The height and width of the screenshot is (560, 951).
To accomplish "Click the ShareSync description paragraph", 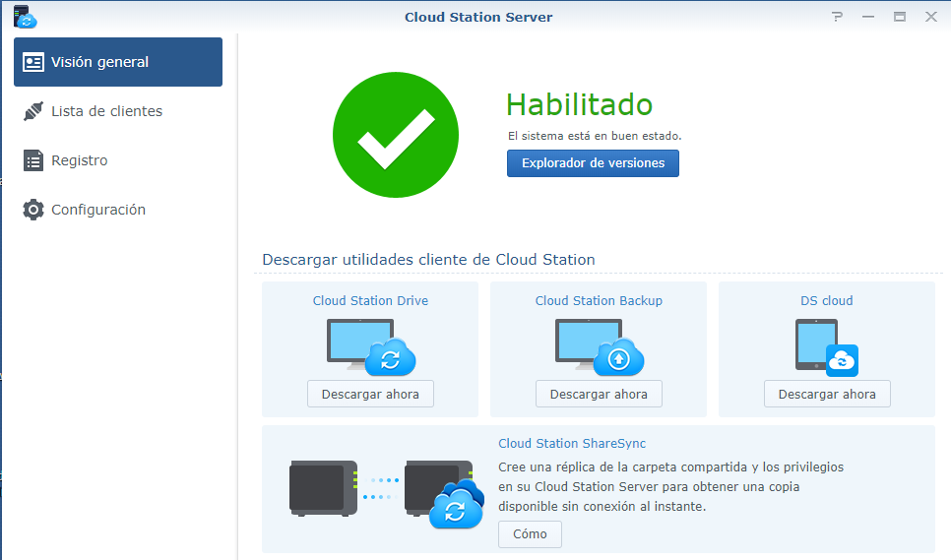I will pos(670,486).
